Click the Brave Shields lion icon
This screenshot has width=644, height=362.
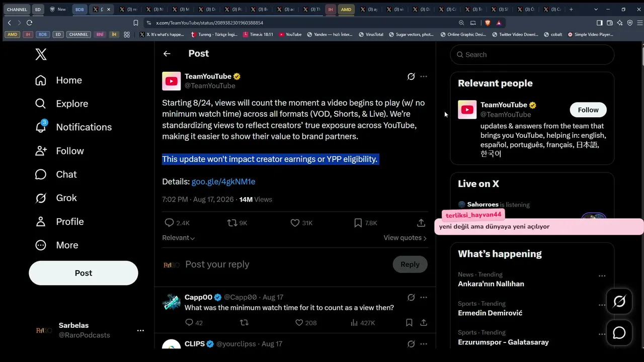pyautogui.click(x=488, y=23)
